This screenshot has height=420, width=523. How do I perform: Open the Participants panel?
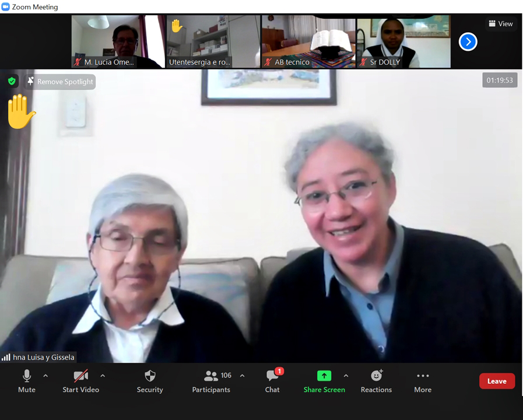211,381
